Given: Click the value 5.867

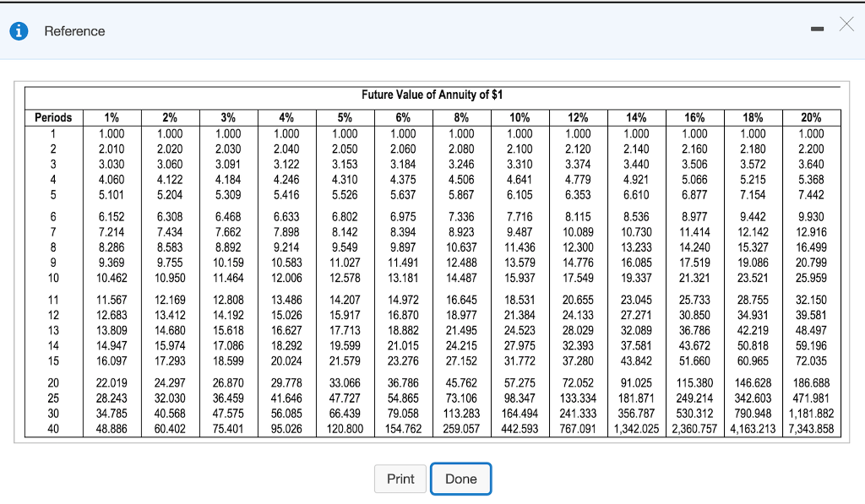Looking at the screenshot, I should pos(461,195).
